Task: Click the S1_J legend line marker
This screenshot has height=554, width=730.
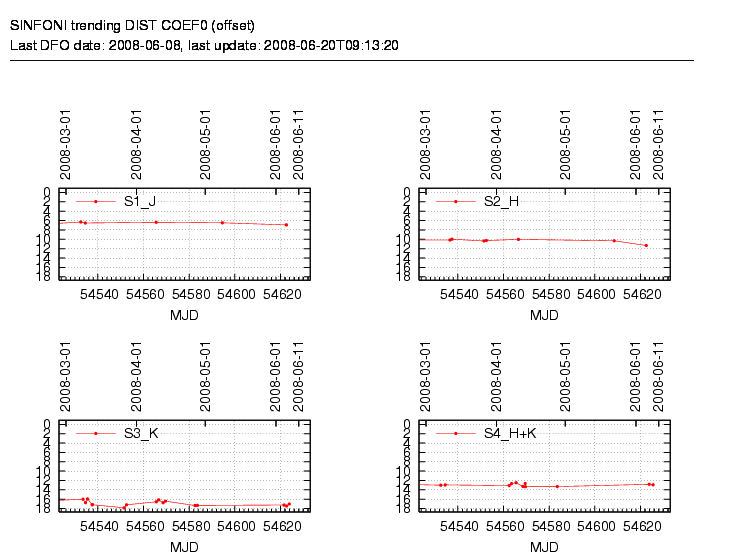Action: 95,202
